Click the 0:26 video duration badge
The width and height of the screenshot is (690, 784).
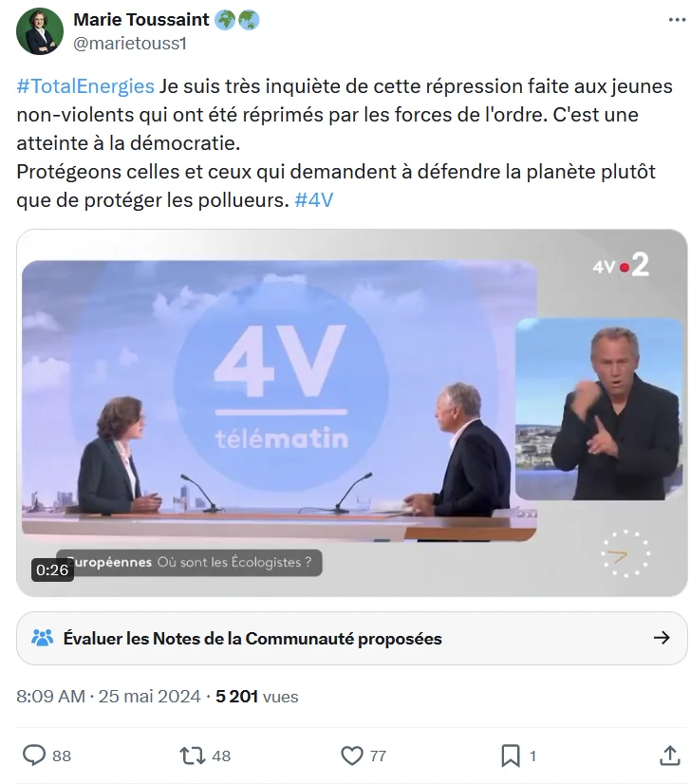[x=52, y=570]
